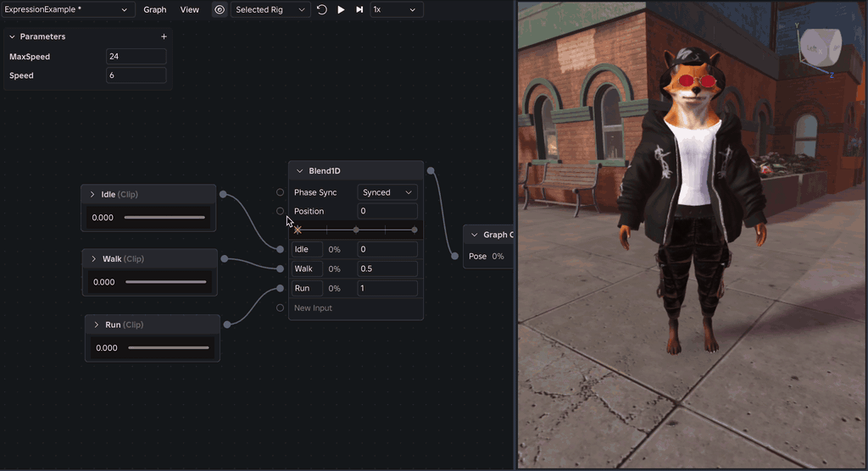The height and width of the screenshot is (471, 868).
Task: Click the viewport orientation cube
Action: coord(821,48)
